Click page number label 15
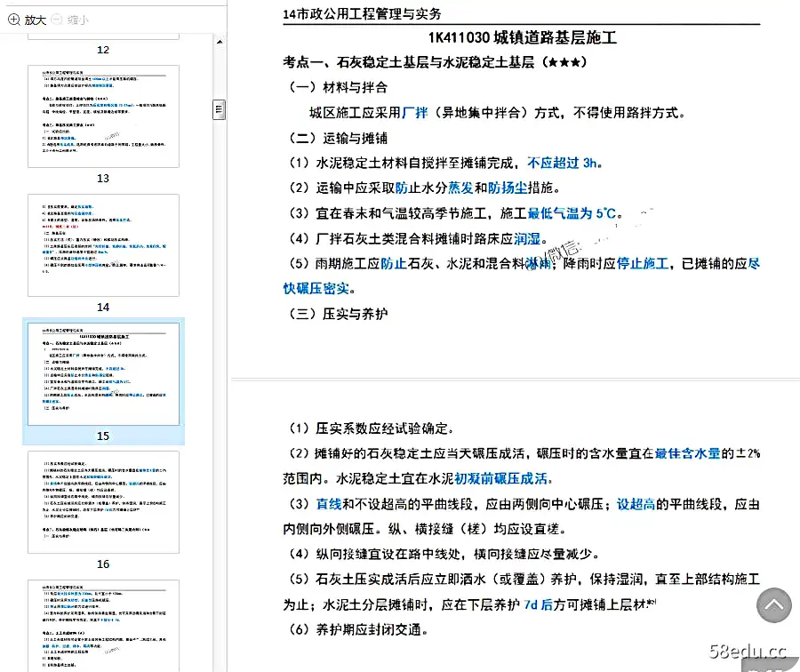 click(103, 436)
